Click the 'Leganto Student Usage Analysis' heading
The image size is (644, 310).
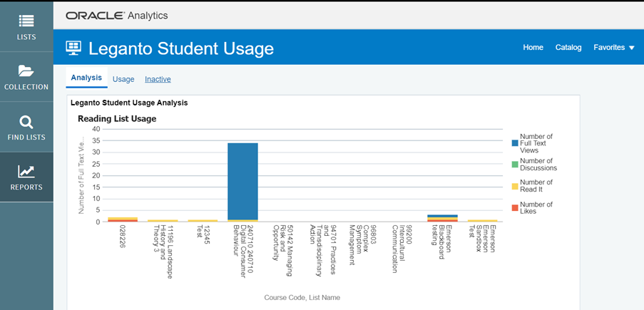tap(129, 103)
